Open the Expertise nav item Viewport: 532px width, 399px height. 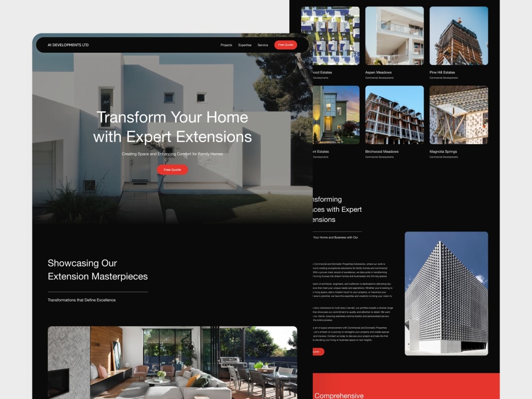(245, 45)
